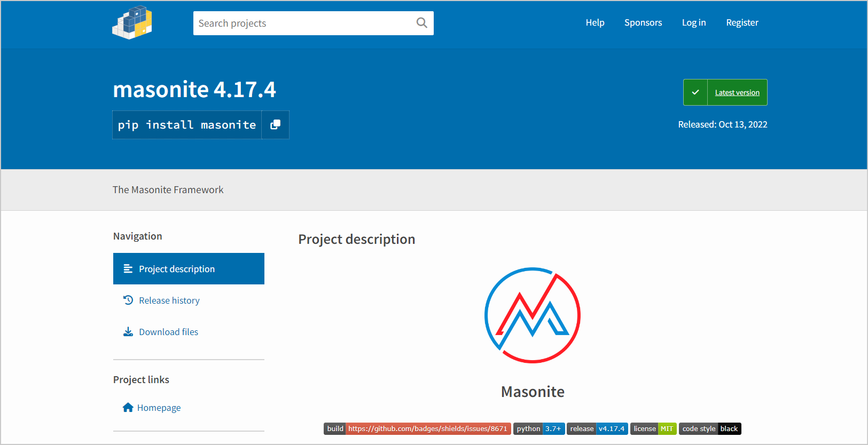Viewport: 868px width, 445px height.
Task: Copy the pip install command
Action: [275, 125]
